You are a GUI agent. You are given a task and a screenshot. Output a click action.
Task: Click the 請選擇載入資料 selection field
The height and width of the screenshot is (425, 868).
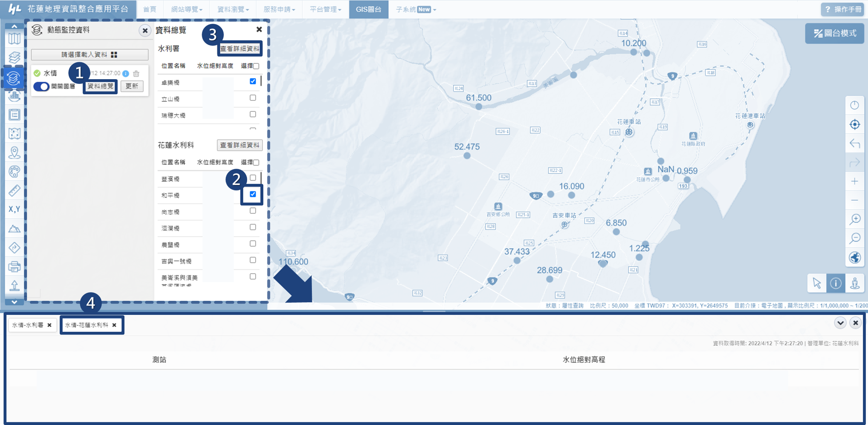(x=90, y=55)
